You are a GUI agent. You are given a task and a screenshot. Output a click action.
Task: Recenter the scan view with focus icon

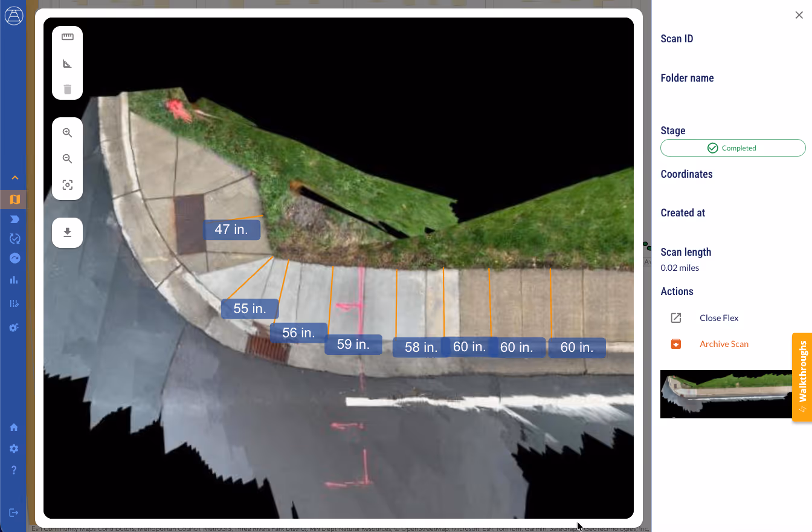coord(68,185)
